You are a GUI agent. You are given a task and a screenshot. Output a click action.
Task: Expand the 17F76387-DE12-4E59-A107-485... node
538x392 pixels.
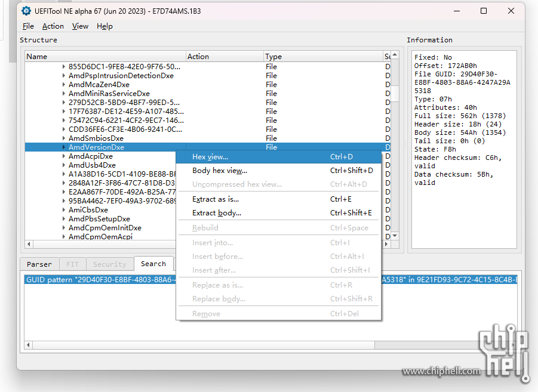63,111
